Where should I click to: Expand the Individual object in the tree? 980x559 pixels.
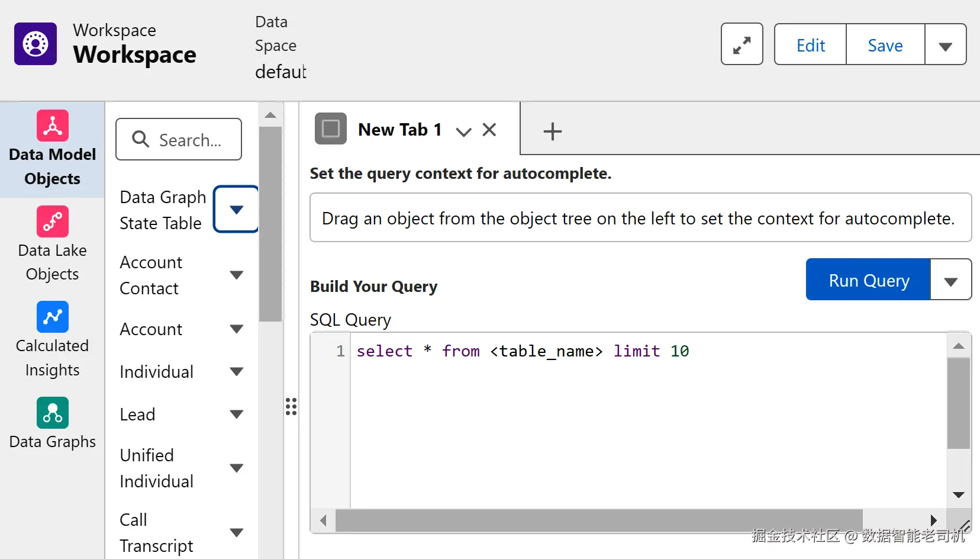click(236, 372)
